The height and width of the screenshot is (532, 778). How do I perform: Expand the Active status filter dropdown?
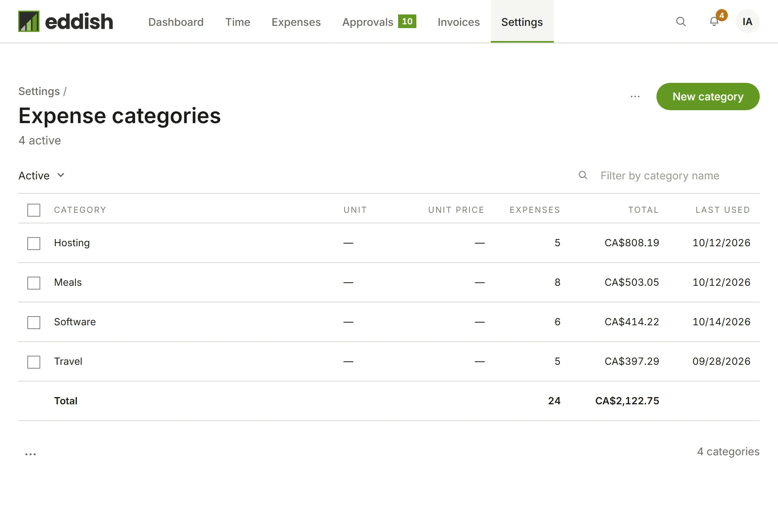pos(42,176)
